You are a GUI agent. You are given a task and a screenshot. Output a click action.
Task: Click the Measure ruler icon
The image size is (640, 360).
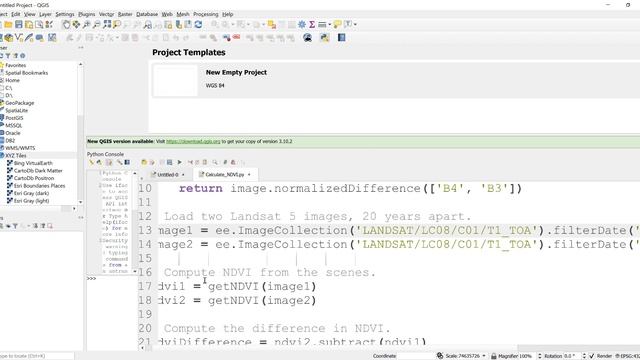point(322,24)
